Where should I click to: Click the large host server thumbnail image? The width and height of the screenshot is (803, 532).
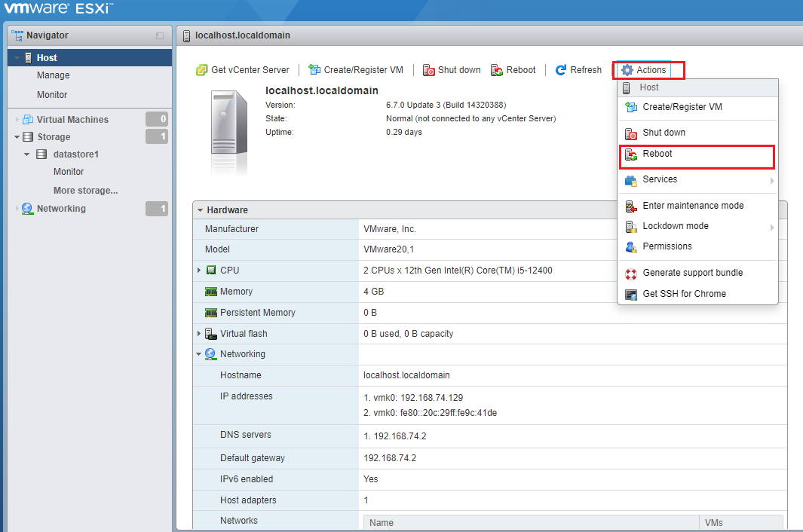tap(229, 123)
